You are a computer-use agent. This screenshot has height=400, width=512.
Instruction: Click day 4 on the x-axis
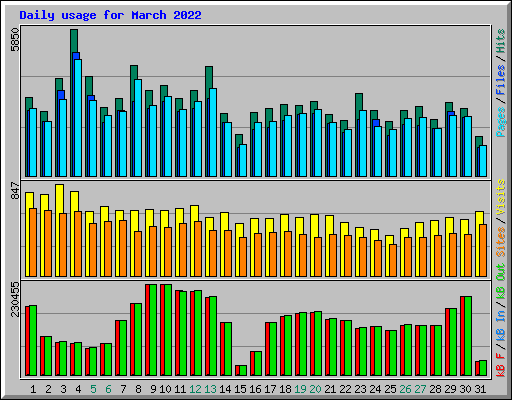(x=78, y=389)
